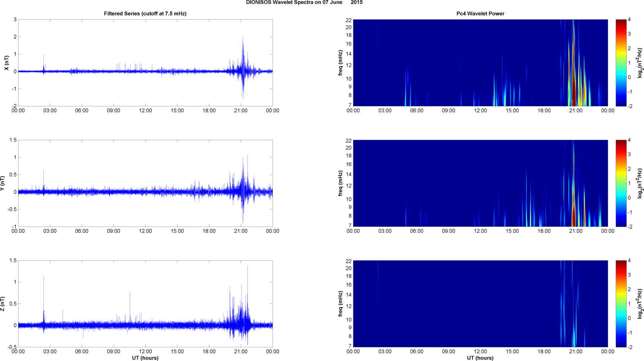Image resolution: width=644 pixels, height=361 pixels.
Task: Click the 'Z (nT)' axis label
Action: [3, 304]
